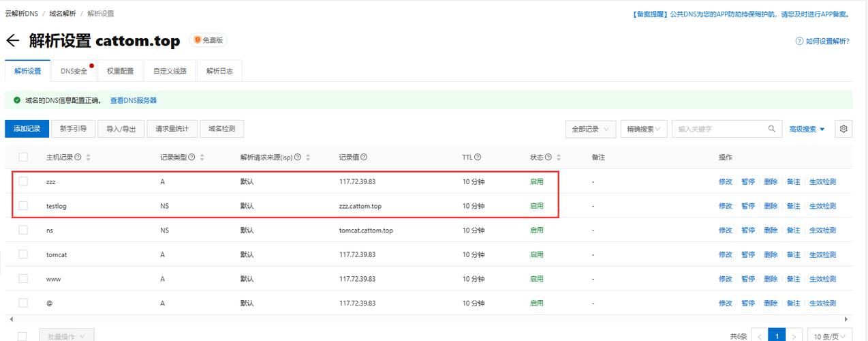
Task: Open the 全部记录 filter dropdown
Action: click(591, 129)
